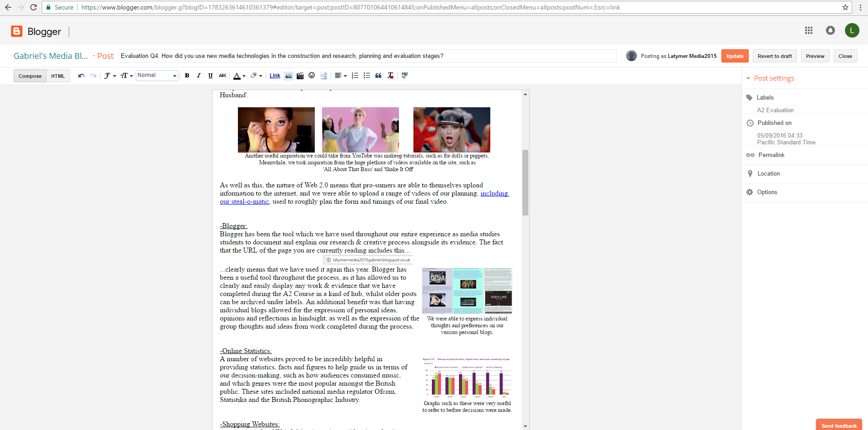
Task: Expand the Options setting
Action: 767,192
